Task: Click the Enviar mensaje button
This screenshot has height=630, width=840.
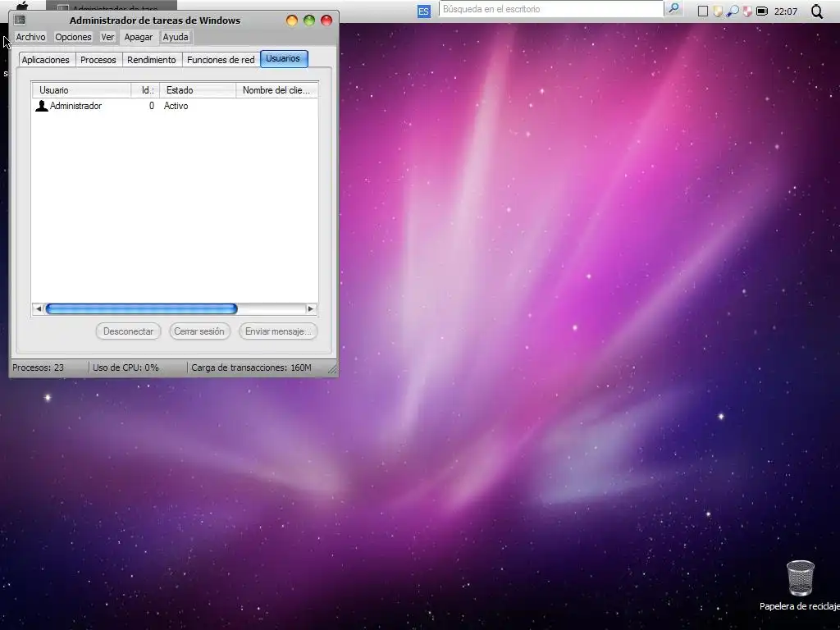Action: [278, 331]
